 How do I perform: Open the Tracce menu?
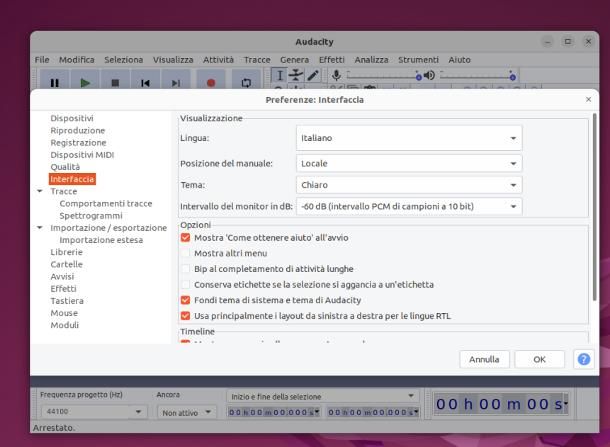[257, 60]
